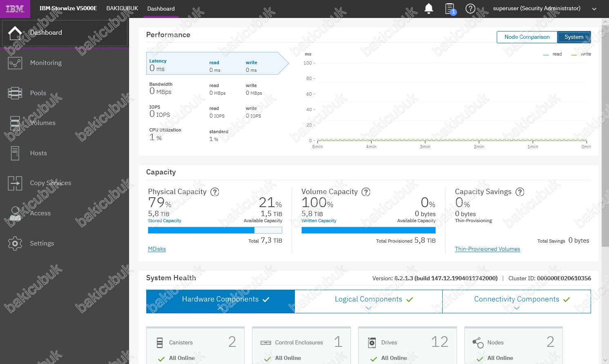Click the Monitoring sidebar icon
Screen dimensions: 609x364
pyautogui.click(x=15, y=63)
